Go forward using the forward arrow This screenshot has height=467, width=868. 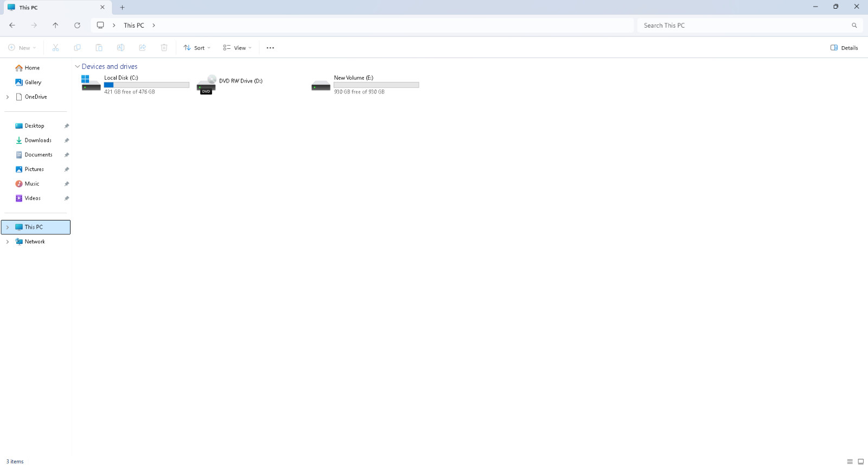[x=34, y=26]
